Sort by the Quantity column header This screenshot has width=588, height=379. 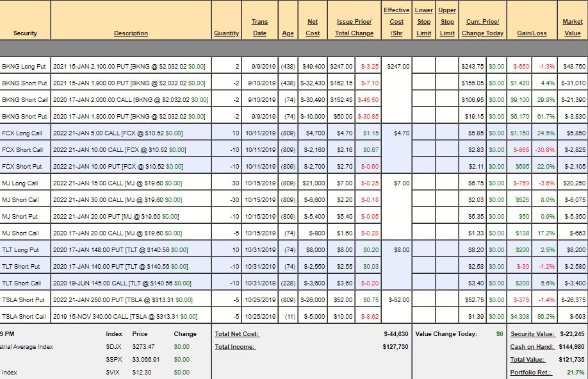click(226, 33)
